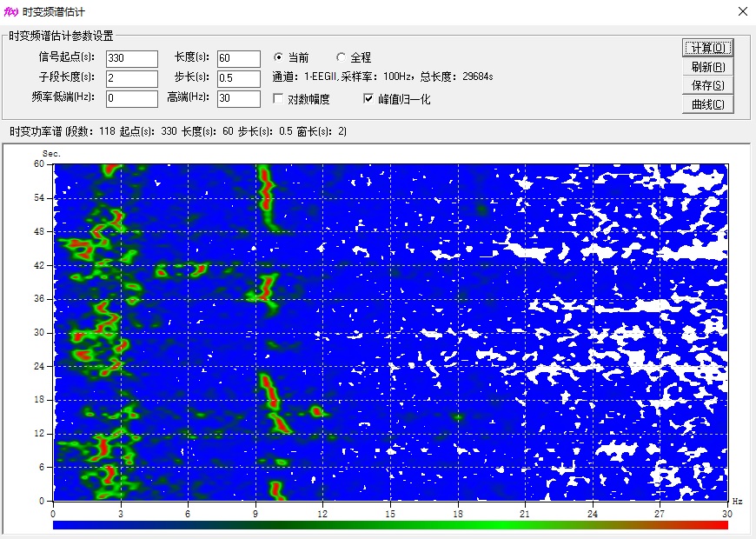Uncheck the 峰值归一化 checkbox

pyautogui.click(x=396, y=99)
